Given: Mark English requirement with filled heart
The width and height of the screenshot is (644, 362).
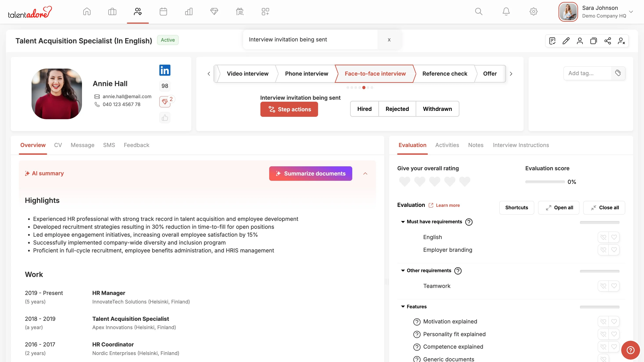Looking at the screenshot, I should pos(614,237).
